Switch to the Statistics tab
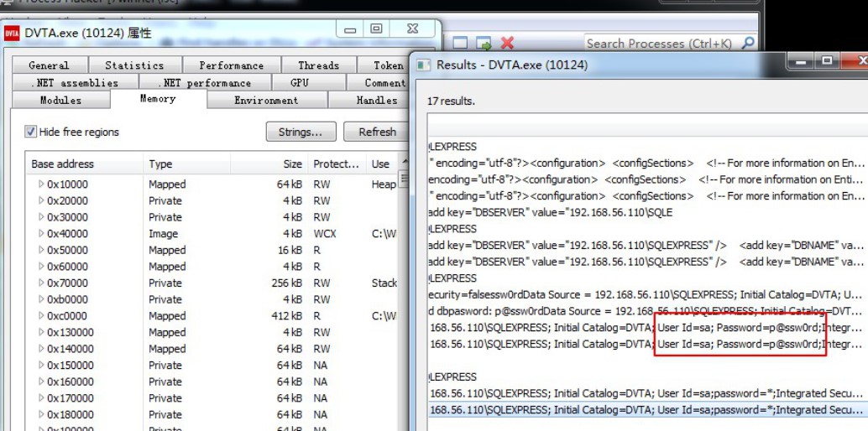This screenshot has width=868, height=431. [134, 65]
